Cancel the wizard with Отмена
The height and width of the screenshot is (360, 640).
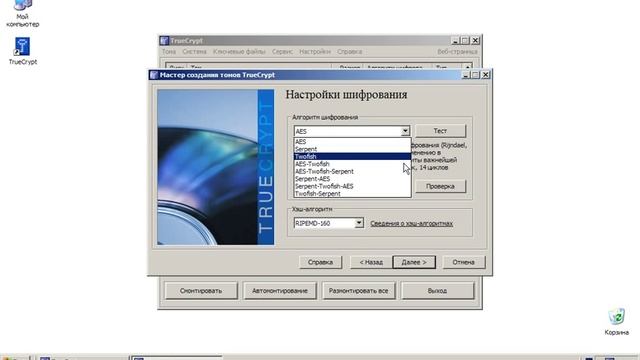463,262
